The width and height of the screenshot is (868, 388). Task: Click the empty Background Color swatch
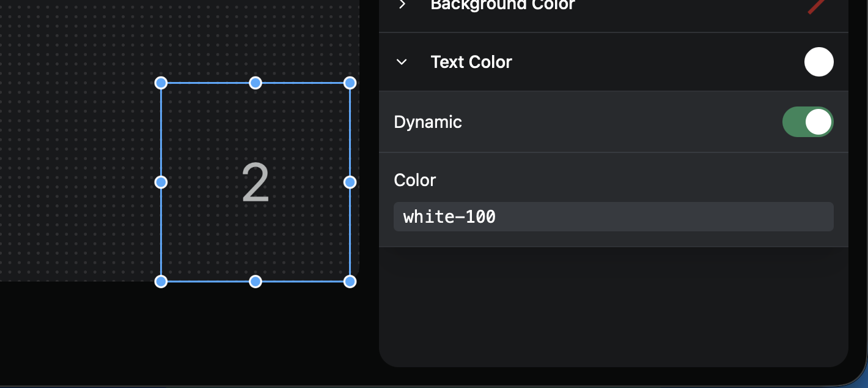pyautogui.click(x=818, y=6)
